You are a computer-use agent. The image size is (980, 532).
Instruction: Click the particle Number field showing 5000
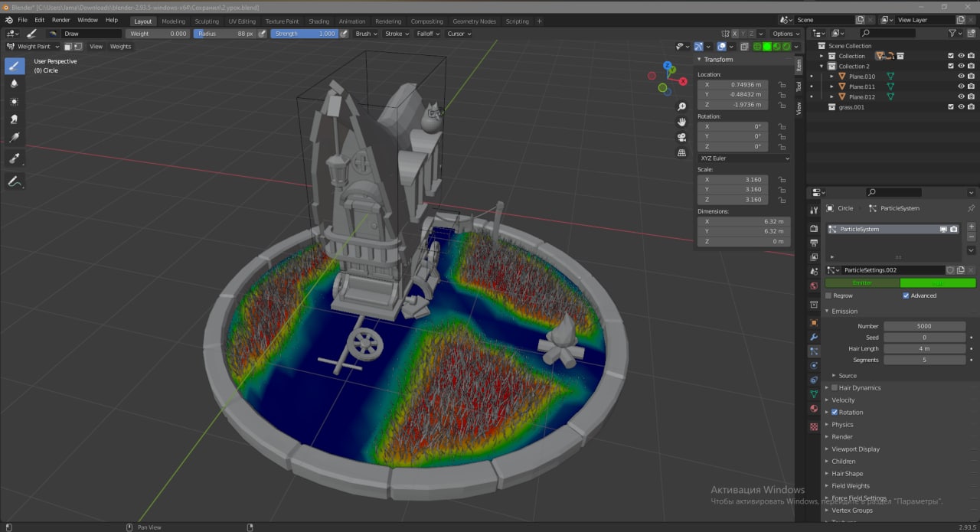[x=924, y=326]
